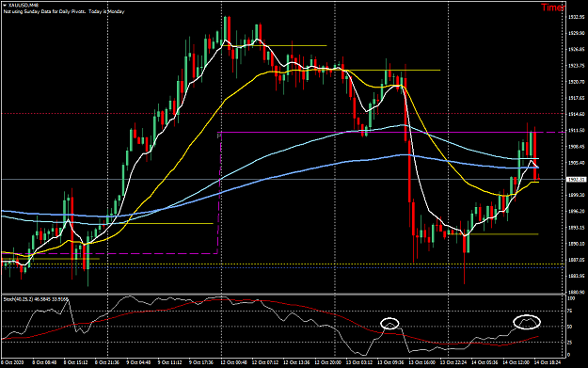This screenshot has width=588, height=368.
Task: Click the 12 Oct 00:48 time label
Action: (233, 362)
